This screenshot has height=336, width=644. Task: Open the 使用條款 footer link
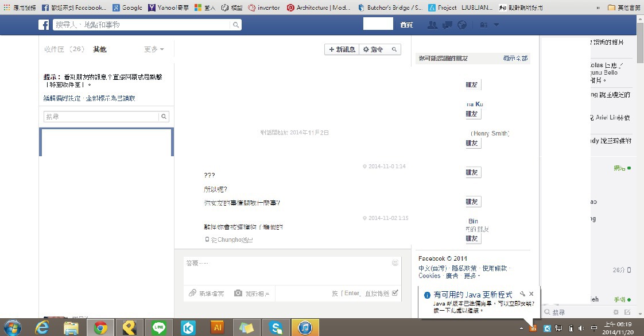coord(495,268)
